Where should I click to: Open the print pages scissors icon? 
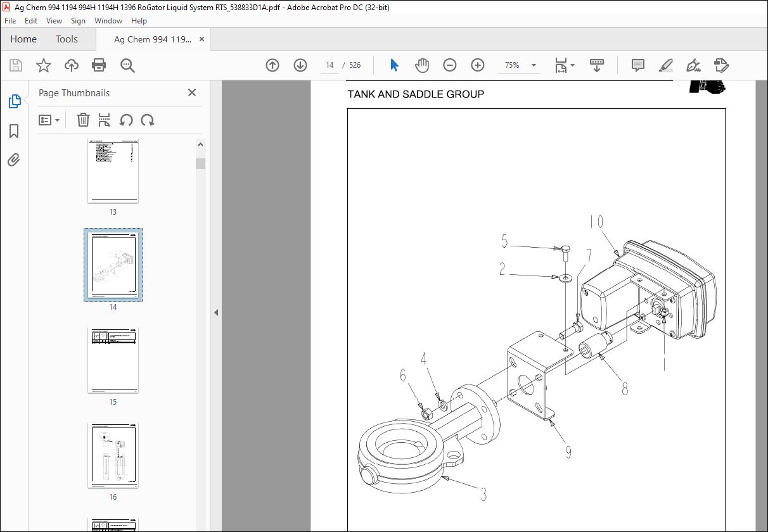(x=105, y=120)
